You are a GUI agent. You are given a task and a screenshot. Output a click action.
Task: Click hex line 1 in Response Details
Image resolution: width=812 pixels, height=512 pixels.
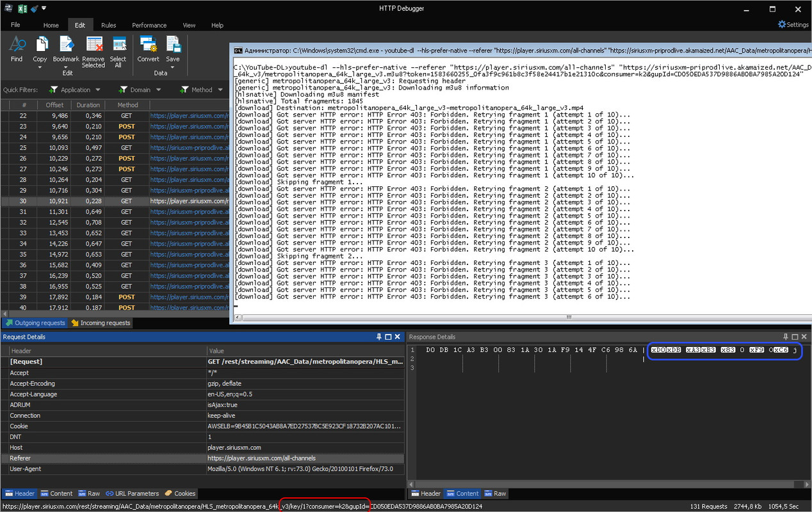point(532,350)
